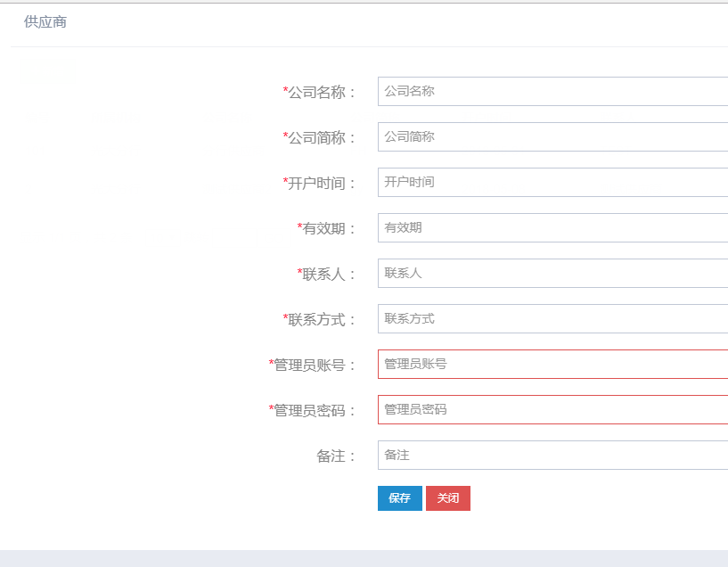Save the form with 保存 button
This screenshot has width=728, height=567.
coord(400,498)
